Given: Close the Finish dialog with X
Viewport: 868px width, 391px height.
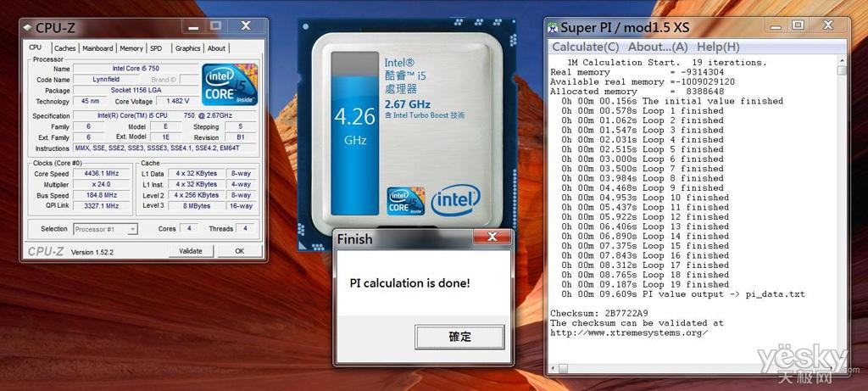Looking at the screenshot, I should [x=492, y=237].
